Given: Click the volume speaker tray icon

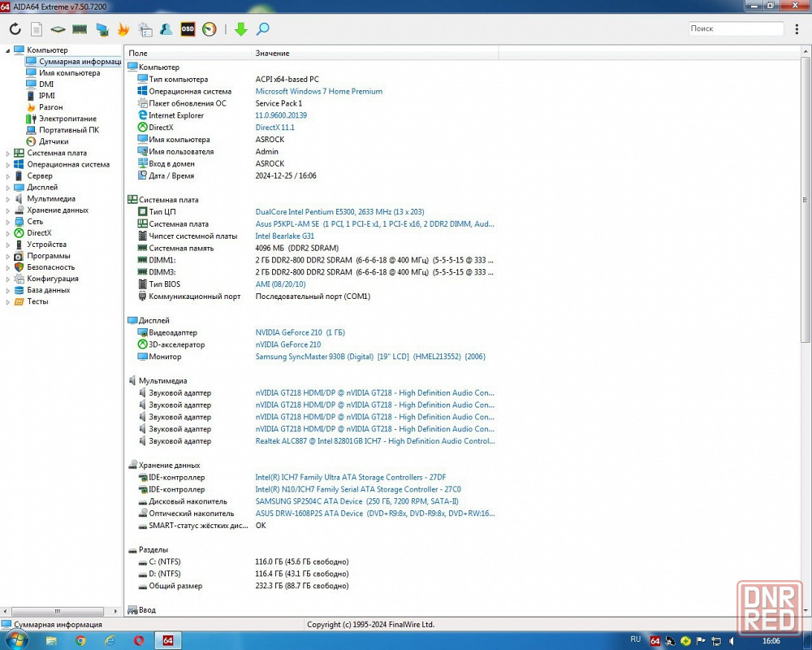Looking at the screenshot, I should 732,641.
